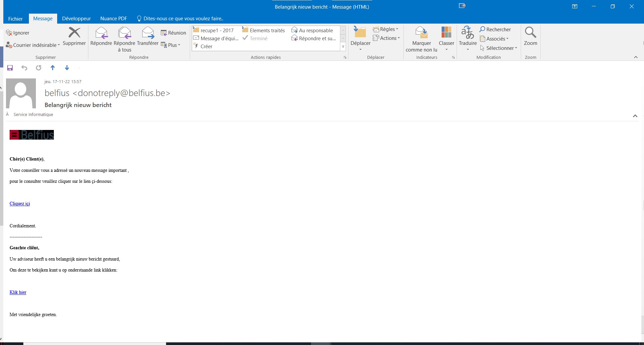Click the Ignorer conversation button
644x345 pixels.
coord(18,33)
